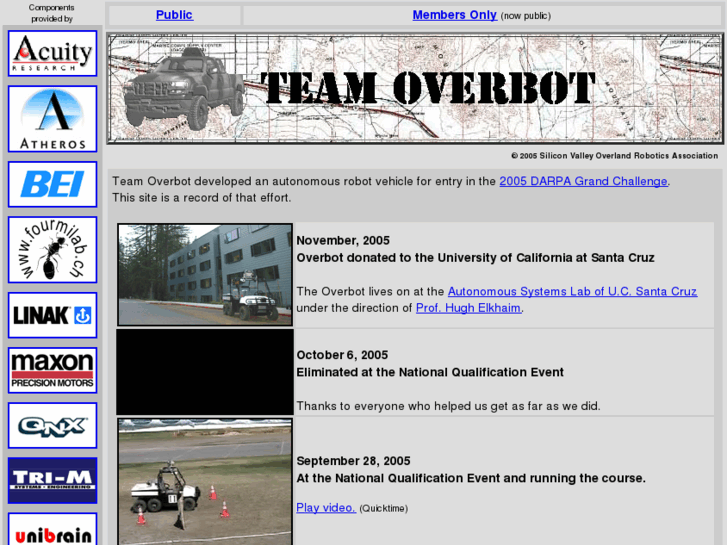Open the Santa Cruz building photo thumbnail
This screenshot has height=545, width=727.
pos(205,275)
